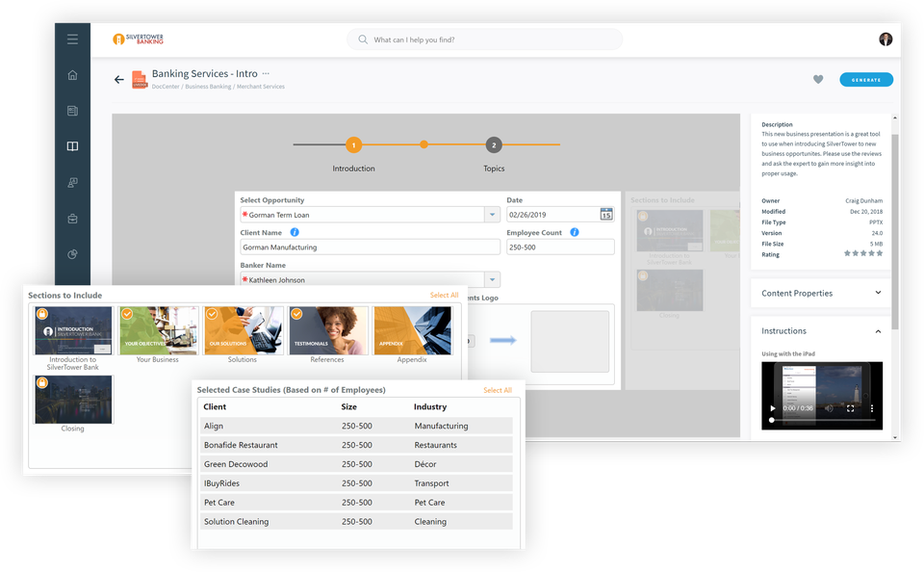Viewport: 924px width, 572px height.
Task: Open the hamburger menu in sidebar
Action: point(72,39)
